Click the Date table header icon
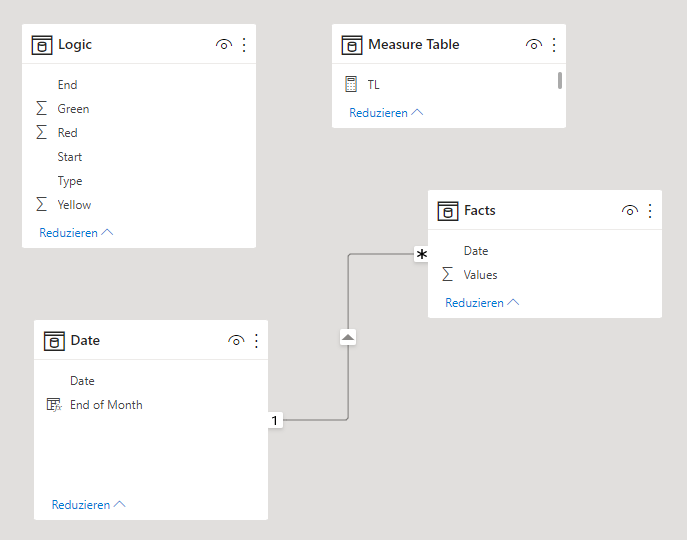Screen dimensions: 687x540 point(54,341)
